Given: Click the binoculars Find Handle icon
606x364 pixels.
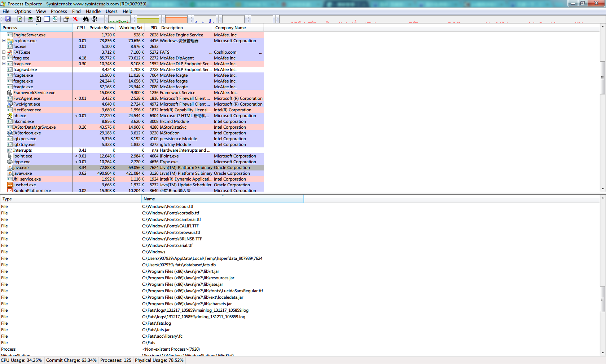Looking at the screenshot, I should tap(86, 19).
